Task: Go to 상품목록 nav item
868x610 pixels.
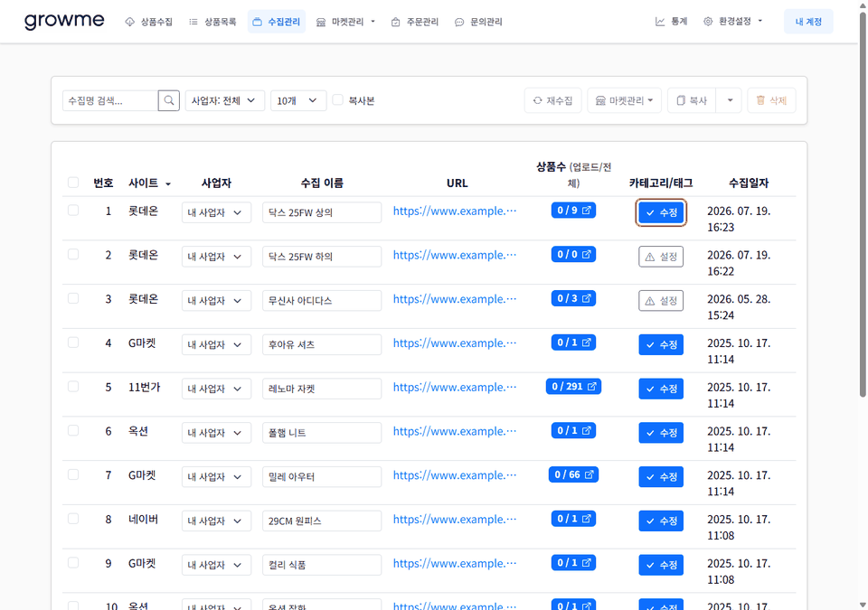Action: pyautogui.click(x=212, y=23)
